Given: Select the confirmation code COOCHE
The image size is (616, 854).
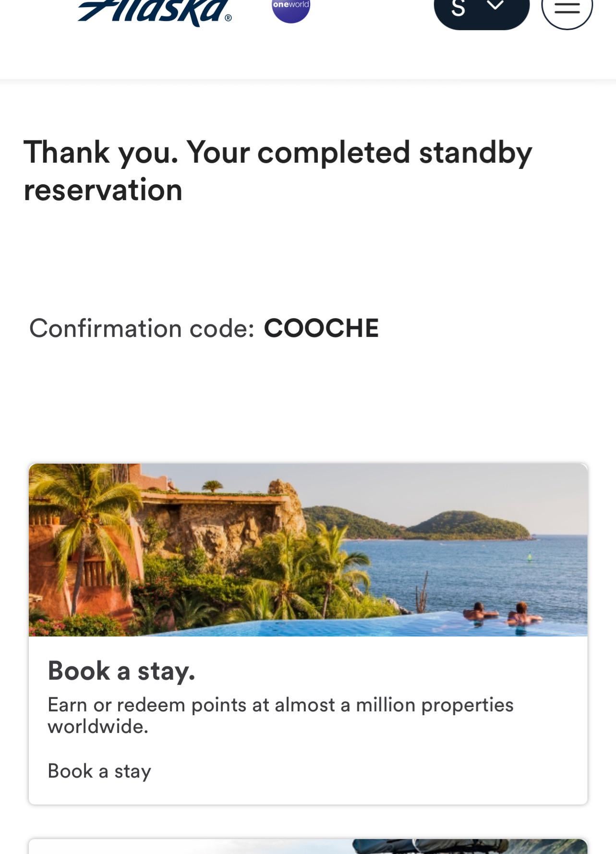Looking at the screenshot, I should [x=321, y=328].
